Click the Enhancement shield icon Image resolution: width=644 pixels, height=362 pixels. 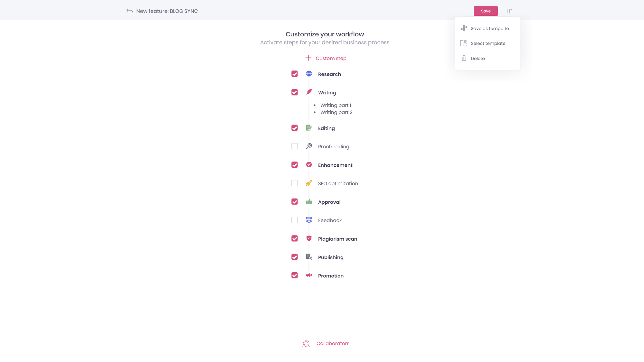[309, 165]
